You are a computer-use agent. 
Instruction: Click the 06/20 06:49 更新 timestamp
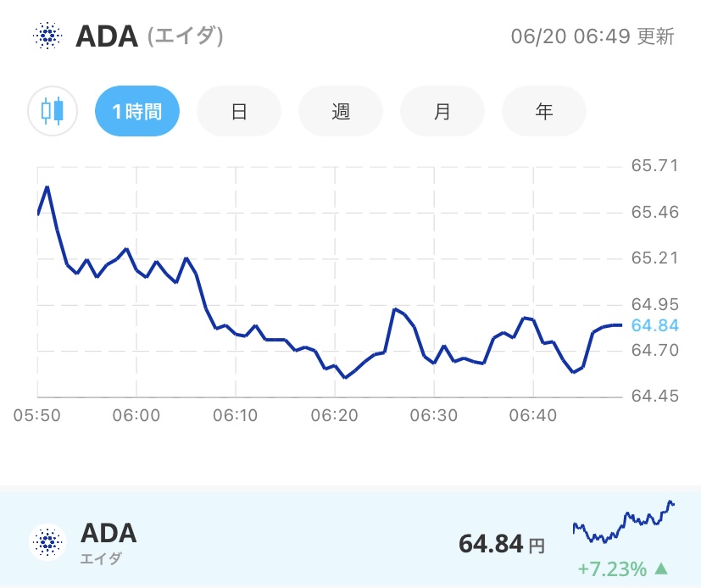(593, 36)
